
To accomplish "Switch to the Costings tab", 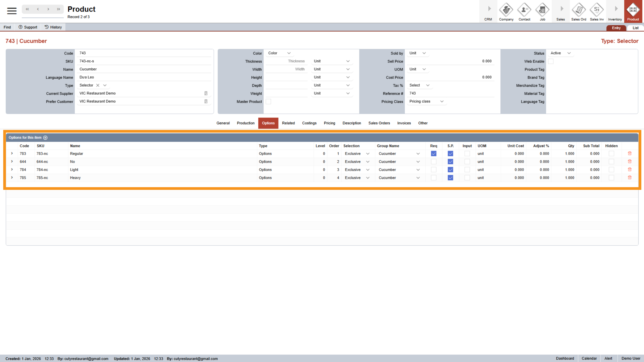I will click(309, 123).
